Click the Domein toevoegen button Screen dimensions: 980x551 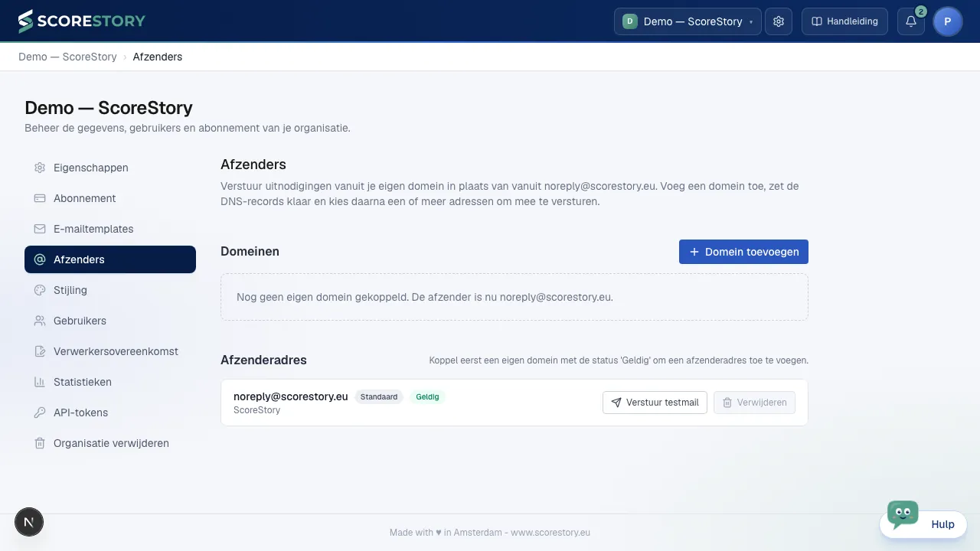coord(743,252)
